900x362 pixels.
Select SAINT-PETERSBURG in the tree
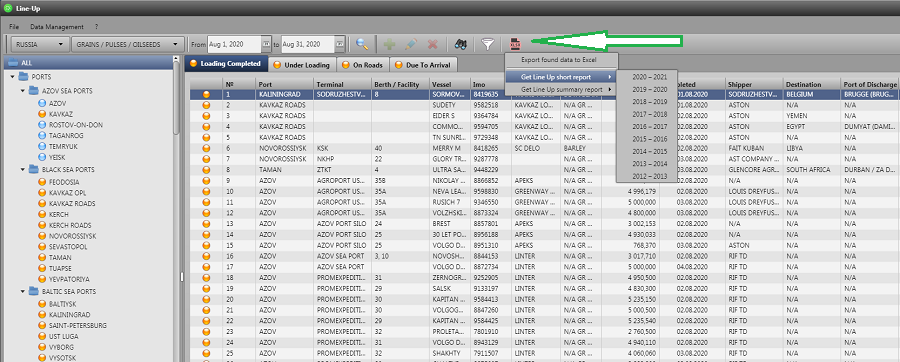click(x=78, y=325)
